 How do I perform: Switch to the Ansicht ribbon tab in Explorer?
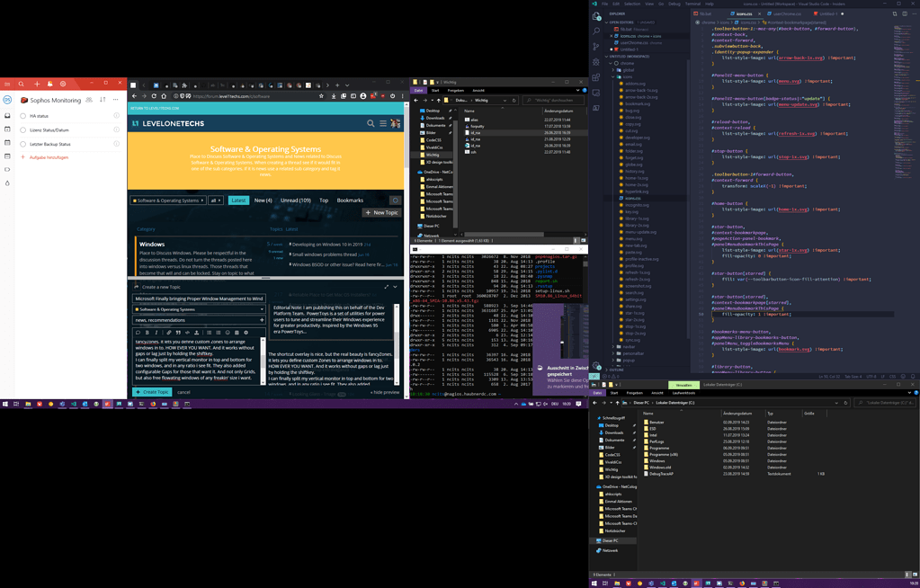[657, 393]
